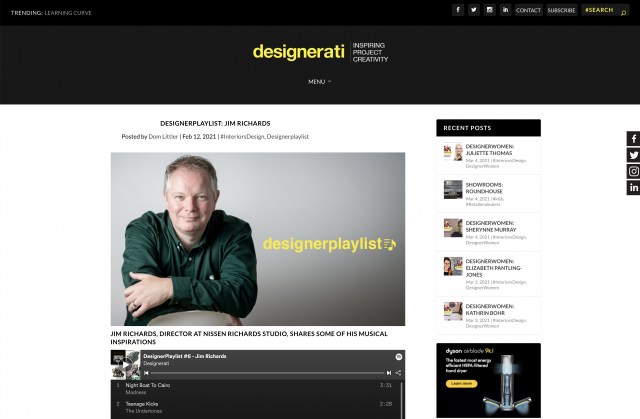Share the playlist via share icon

click(x=398, y=372)
